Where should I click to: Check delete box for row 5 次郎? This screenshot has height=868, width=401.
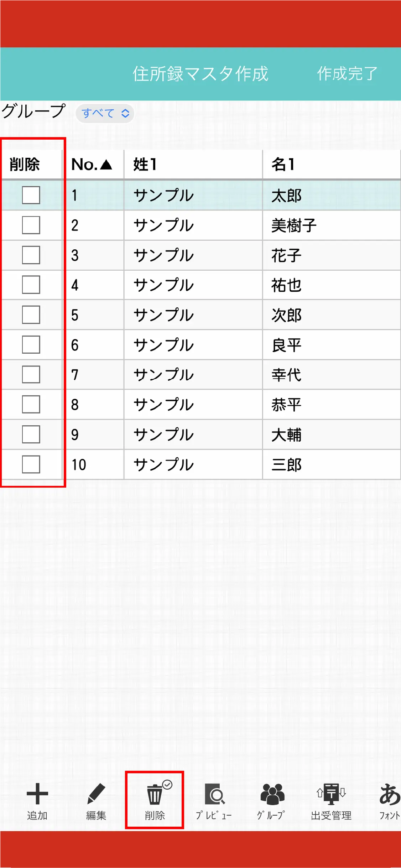tap(31, 315)
